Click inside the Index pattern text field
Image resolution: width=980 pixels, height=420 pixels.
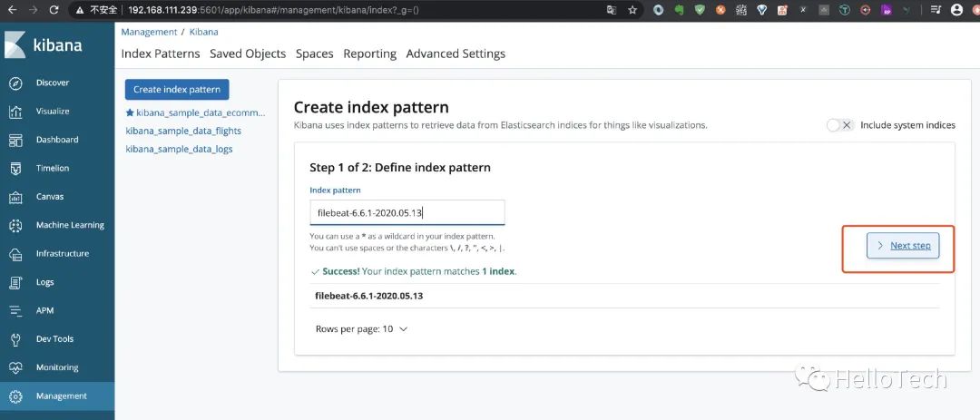point(407,213)
